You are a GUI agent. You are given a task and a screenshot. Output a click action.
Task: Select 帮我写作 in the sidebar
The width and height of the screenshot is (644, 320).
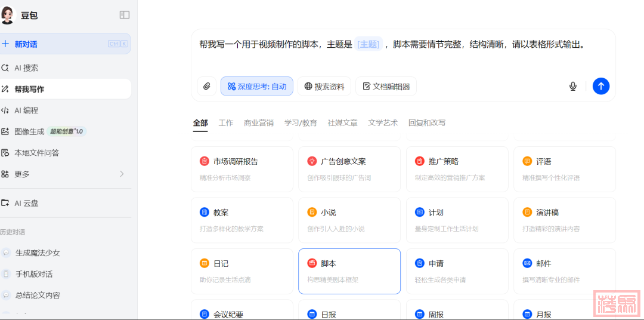pos(66,89)
